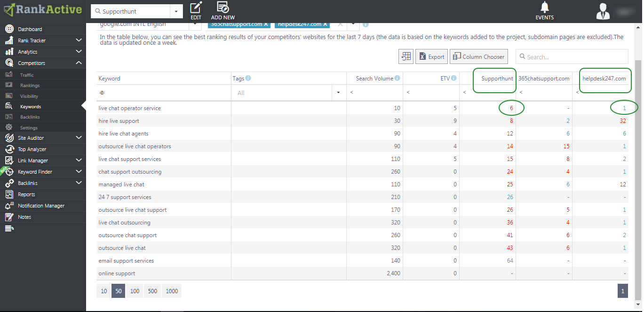The width and height of the screenshot is (644, 312).
Task: Click the Tags column info icon
Action: pos(248,78)
